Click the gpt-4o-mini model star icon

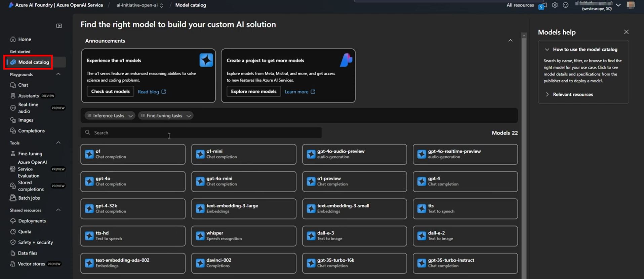[x=200, y=182]
